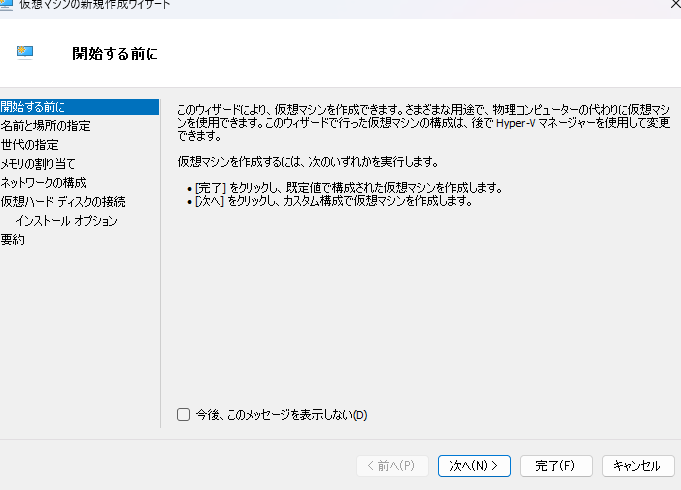Jump to ネットワークの構成 step
This screenshot has height=490, width=681.
click(43, 182)
